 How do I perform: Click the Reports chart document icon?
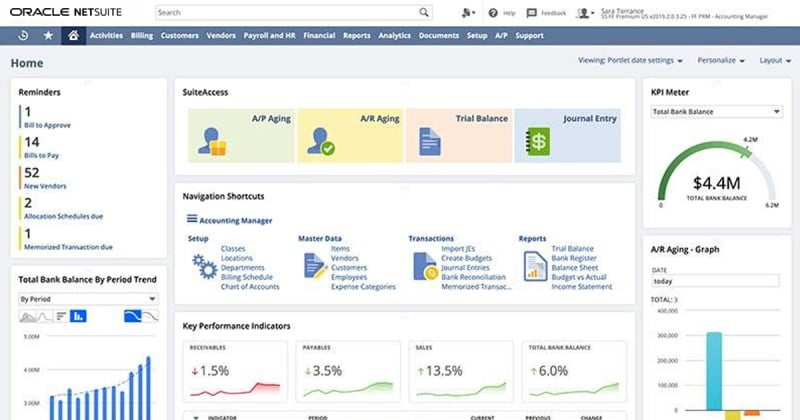click(x=535, y=266)
